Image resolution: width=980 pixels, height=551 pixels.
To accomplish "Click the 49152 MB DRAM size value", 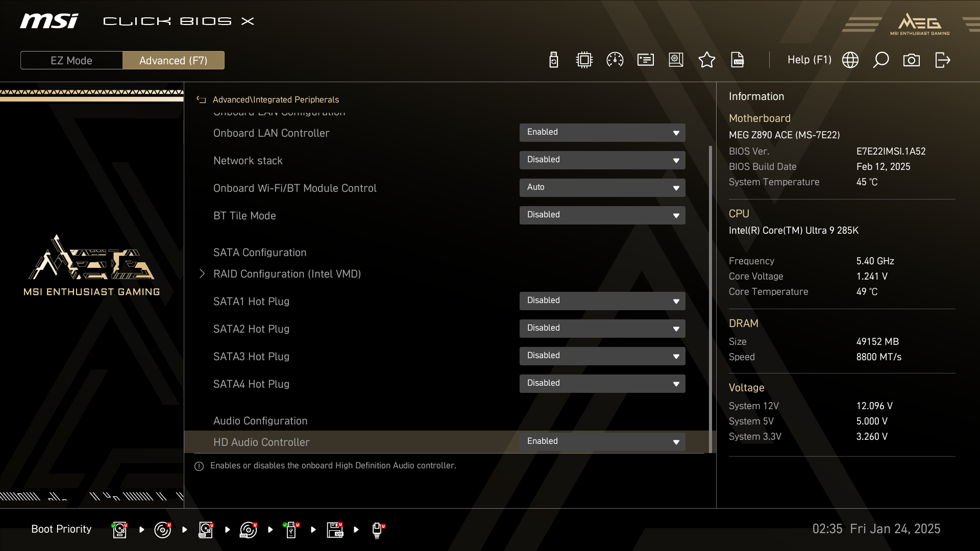I will (877, 342).
